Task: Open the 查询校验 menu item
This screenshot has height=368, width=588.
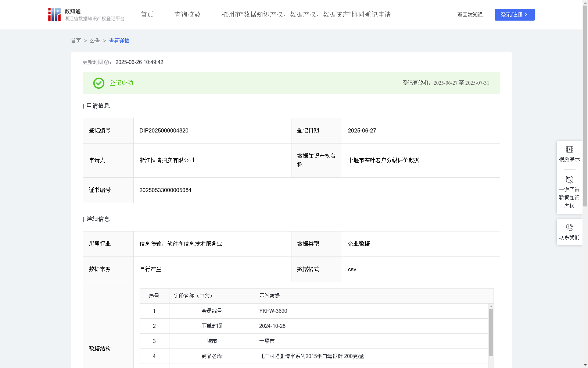Action: pyautogui.click(x=187, y=15)
